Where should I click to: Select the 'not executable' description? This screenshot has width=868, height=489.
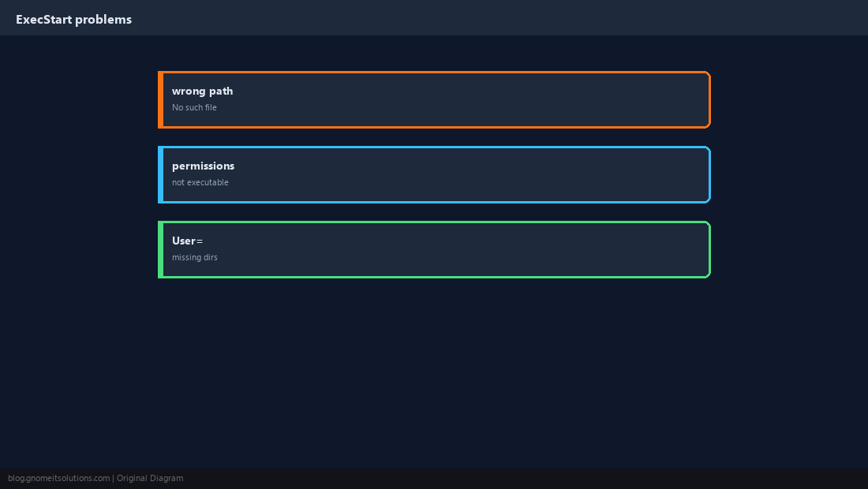tap(200, 182)
